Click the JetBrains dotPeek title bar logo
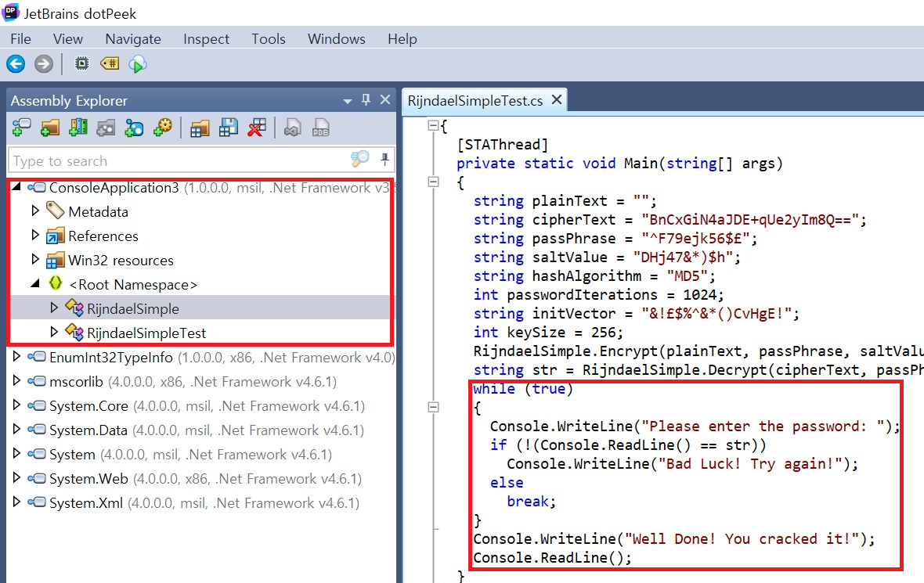This screenshot has height=583, width=924. [11, 12]
